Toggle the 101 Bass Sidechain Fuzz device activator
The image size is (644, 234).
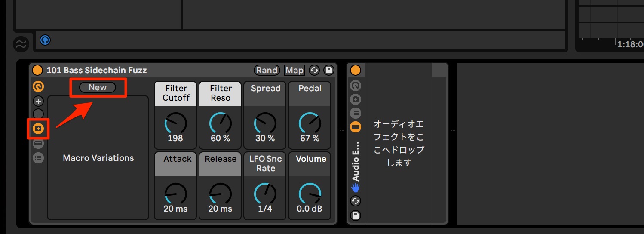point(37,70)
